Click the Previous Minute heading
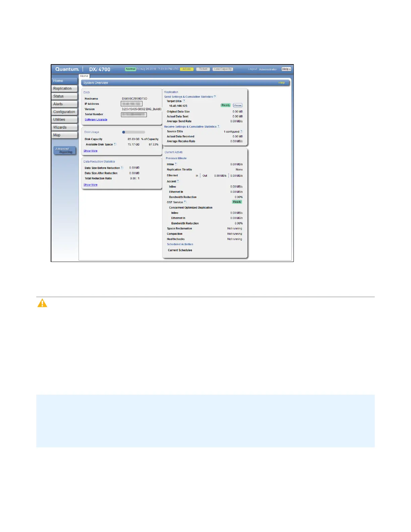The height and width of the screenshot is (532, 411). point(176,158)
